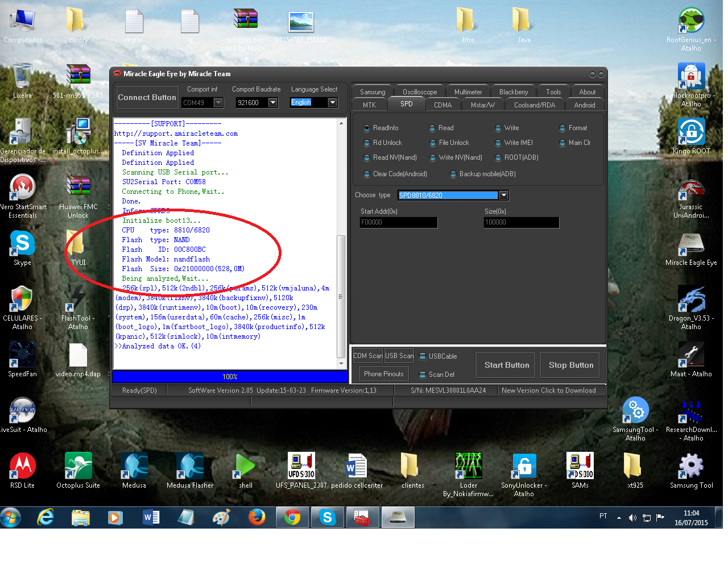Open the Loder By_Nokiafirmware icon
Viewport: 728px width, 582px height.
468,467
